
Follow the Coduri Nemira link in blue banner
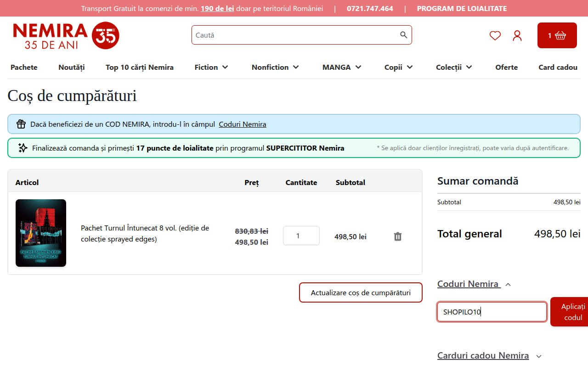pos(243,124)
